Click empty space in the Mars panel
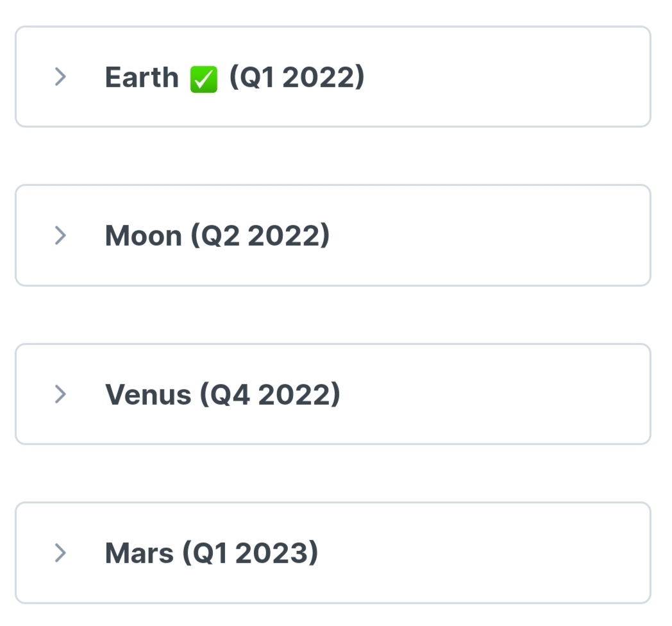The image size is (672, 626). [x=513, y=552]
